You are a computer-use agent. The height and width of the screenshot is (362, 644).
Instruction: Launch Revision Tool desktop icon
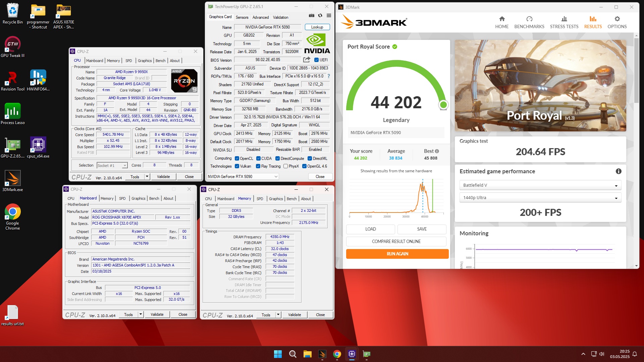[x=13, y=80]
